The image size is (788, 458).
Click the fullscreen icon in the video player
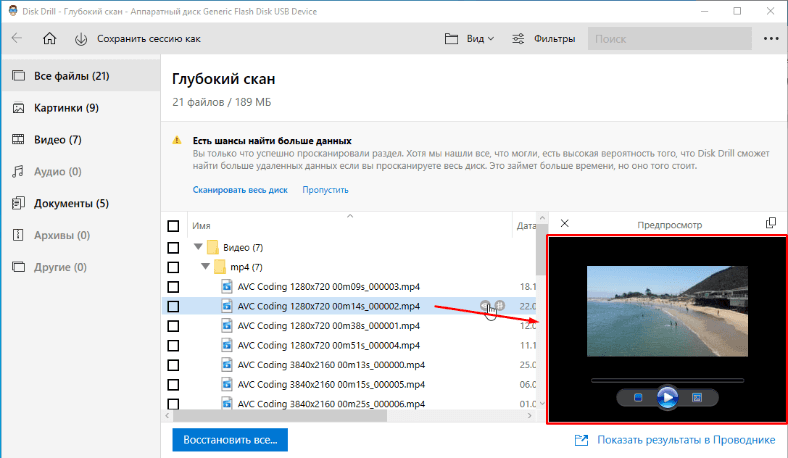click(x=698, y=398)
